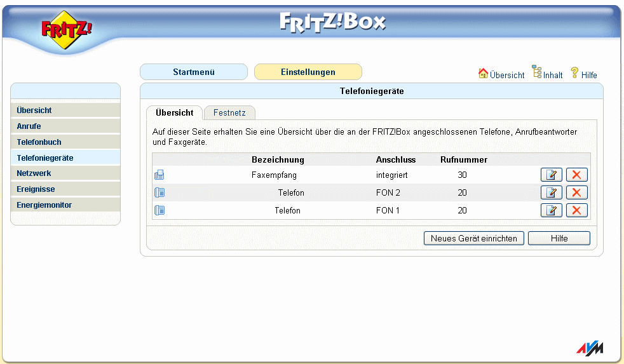624x364 pixels.
Task: Delete the Telefon FON 1 entry
Action: [576, 210]
